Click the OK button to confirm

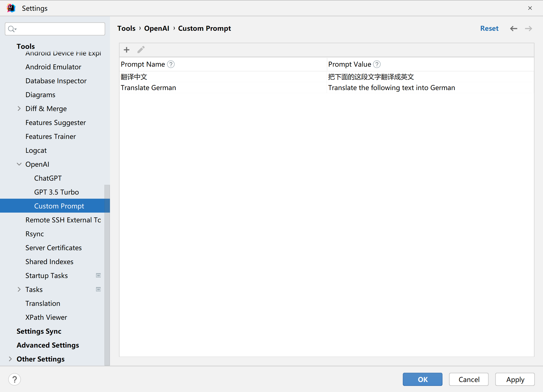423,379
